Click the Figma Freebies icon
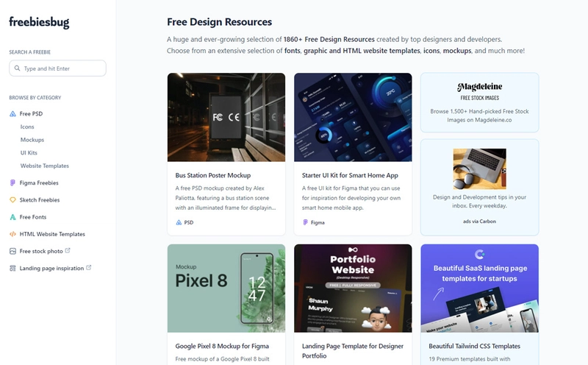Viewport: 588px width, 365px height. [x=12, y=183]
